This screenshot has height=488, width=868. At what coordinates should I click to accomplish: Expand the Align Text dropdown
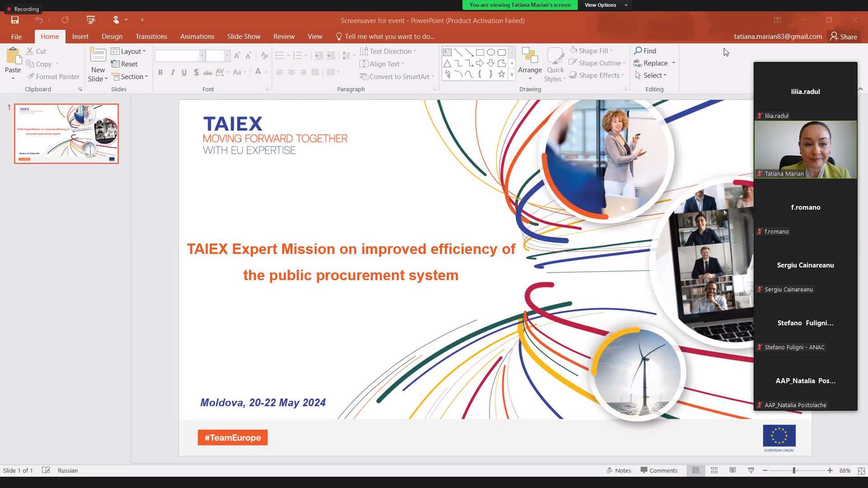(x=382, y=64)
